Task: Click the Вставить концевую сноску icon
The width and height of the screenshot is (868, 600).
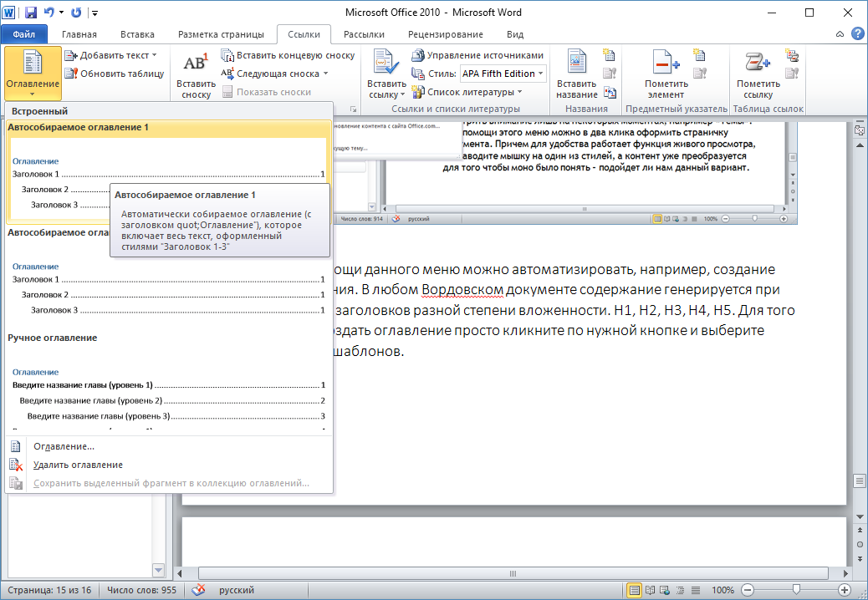Action: click(228, 53)
